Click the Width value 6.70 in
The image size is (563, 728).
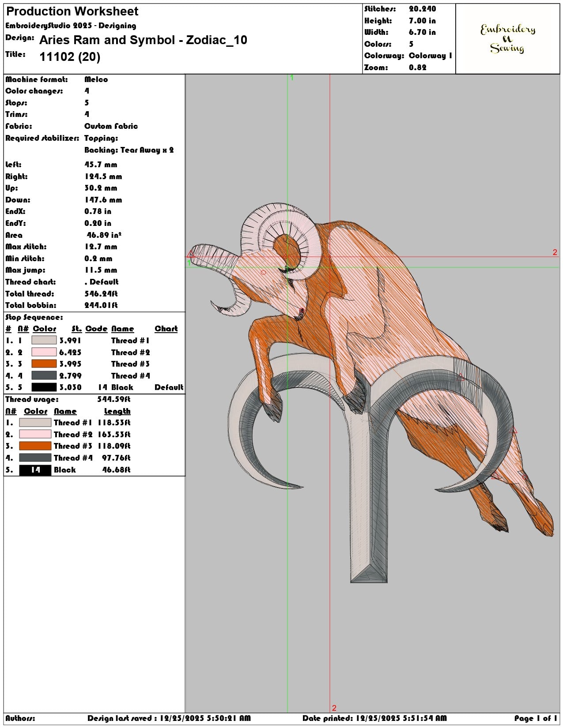tap(422, 32)
